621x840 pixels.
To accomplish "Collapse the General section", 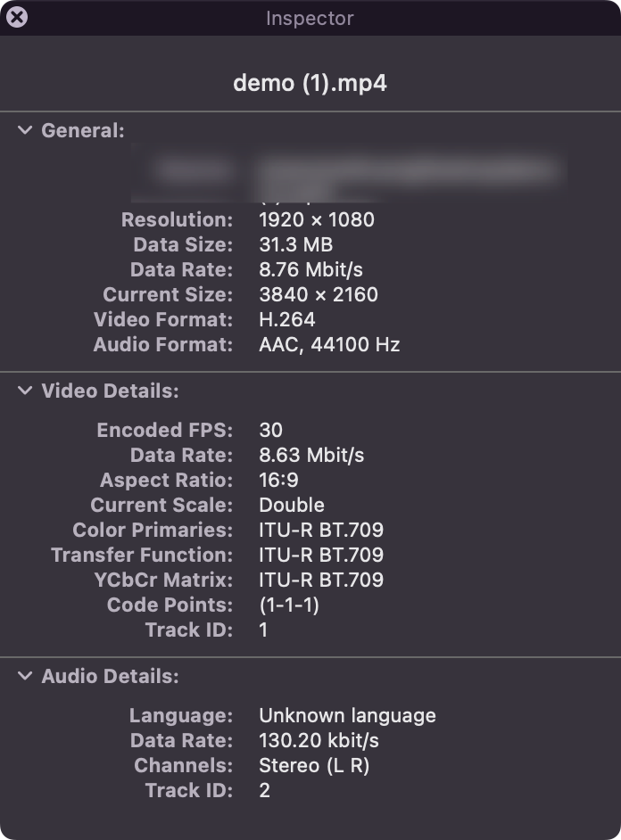I will click(x=25, y=130).
